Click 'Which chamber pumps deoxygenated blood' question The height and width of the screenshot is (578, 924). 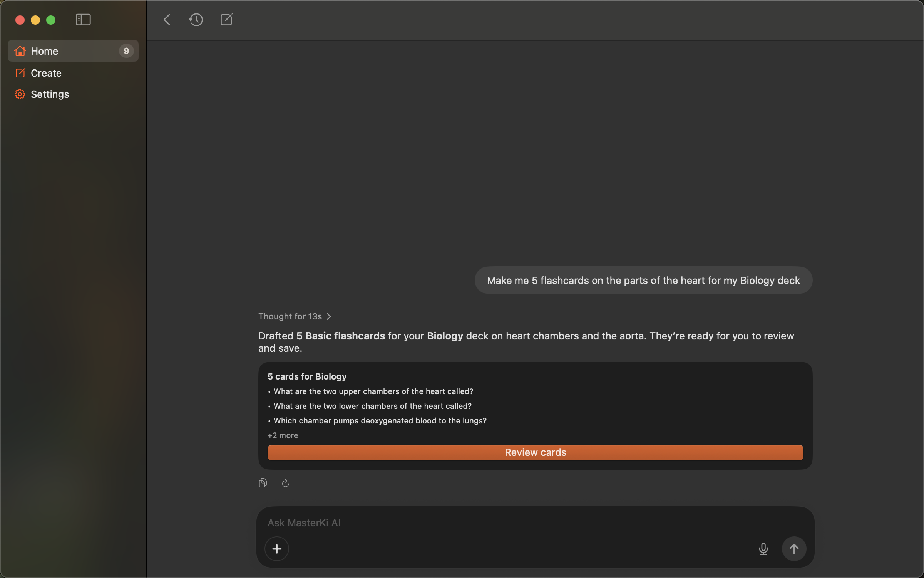[x=380, y=421]
